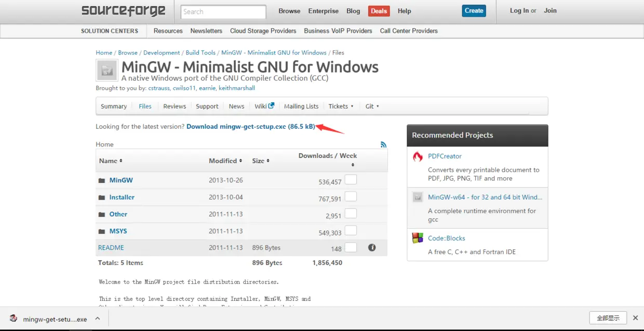Click the SourceForge logo
This screenshot has height=331, width=644.
124,11
